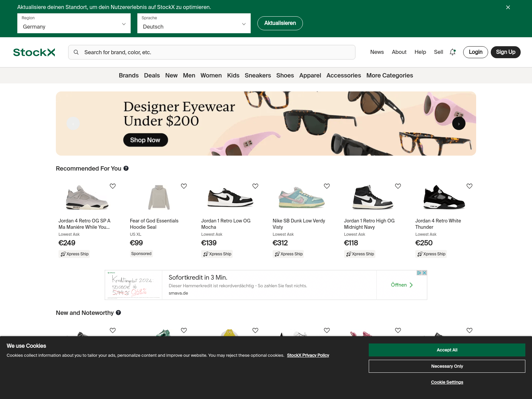
Task: Click the Sponsored badge under €99
Action: tap(141, 254)
